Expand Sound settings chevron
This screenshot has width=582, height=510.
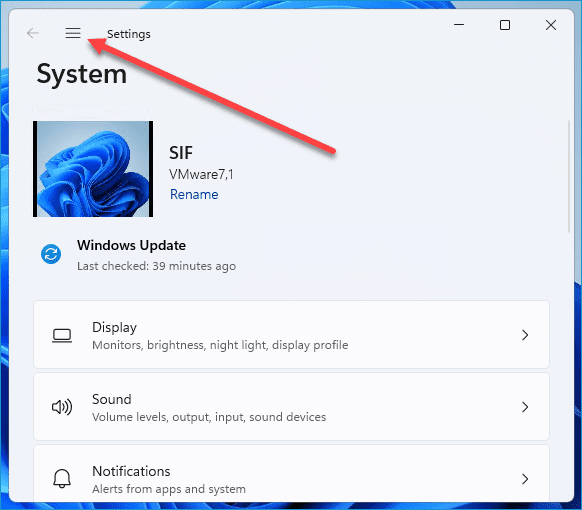coord(525,407)
